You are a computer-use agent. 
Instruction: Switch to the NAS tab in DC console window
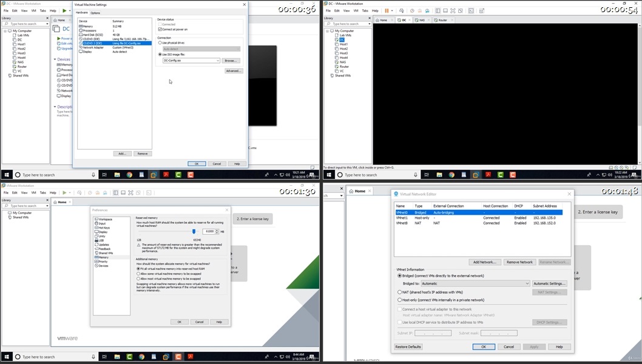click(421, 20)
